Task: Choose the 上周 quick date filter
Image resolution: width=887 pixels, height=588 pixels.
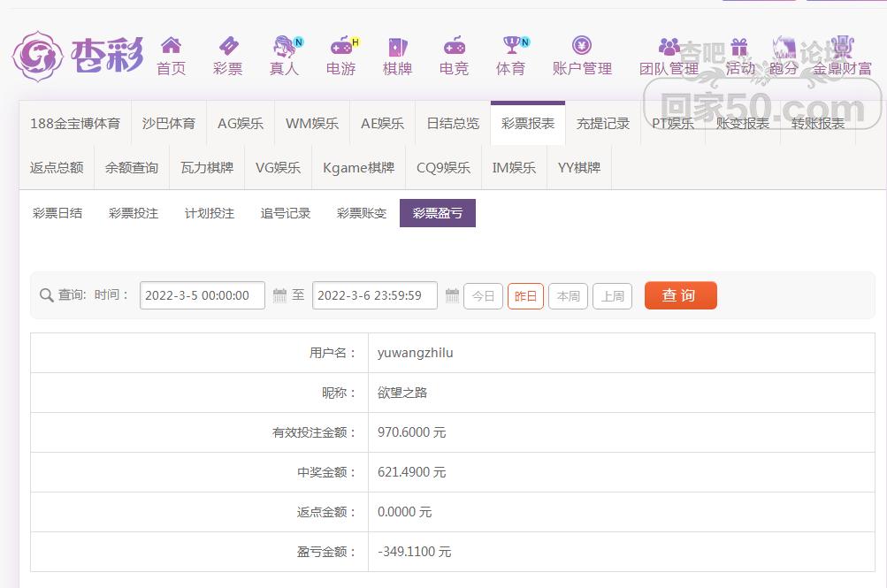Action: coord(612,296)
